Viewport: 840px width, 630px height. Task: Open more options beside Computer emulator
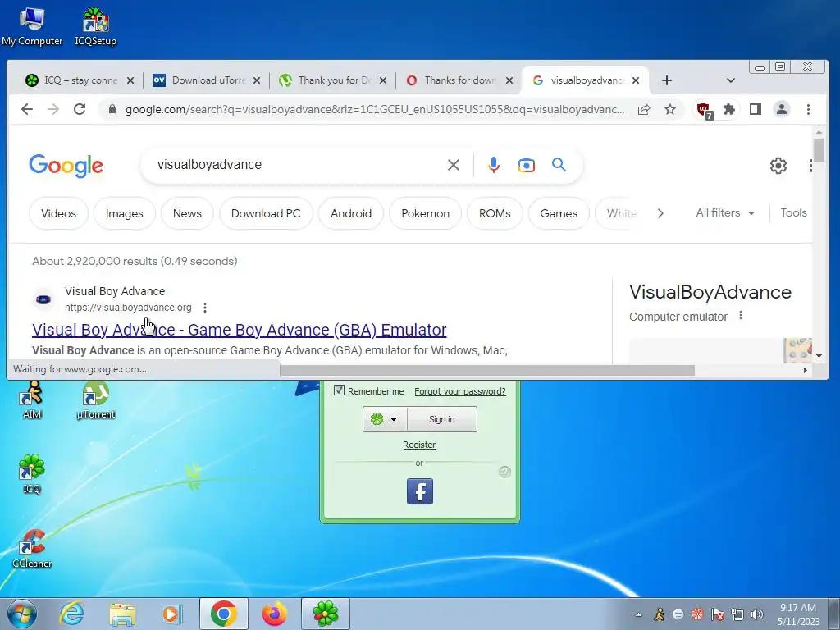pyautogui.click(x=741, y=316)
